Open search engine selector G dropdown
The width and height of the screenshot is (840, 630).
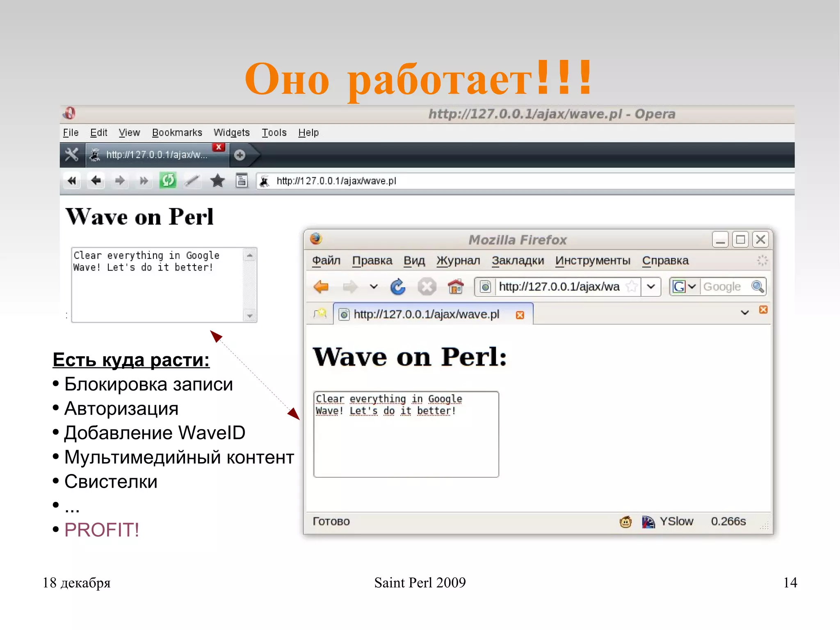click(x=685, y=286)
